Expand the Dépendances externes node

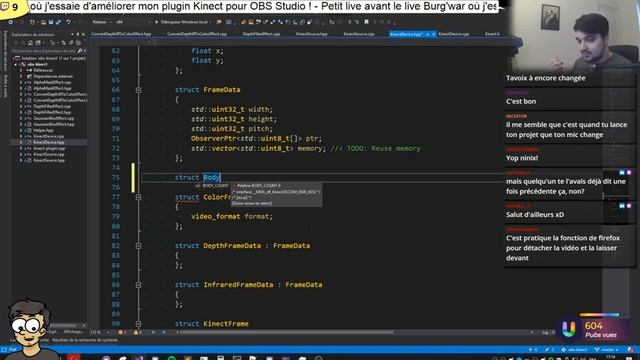(21, 76)
